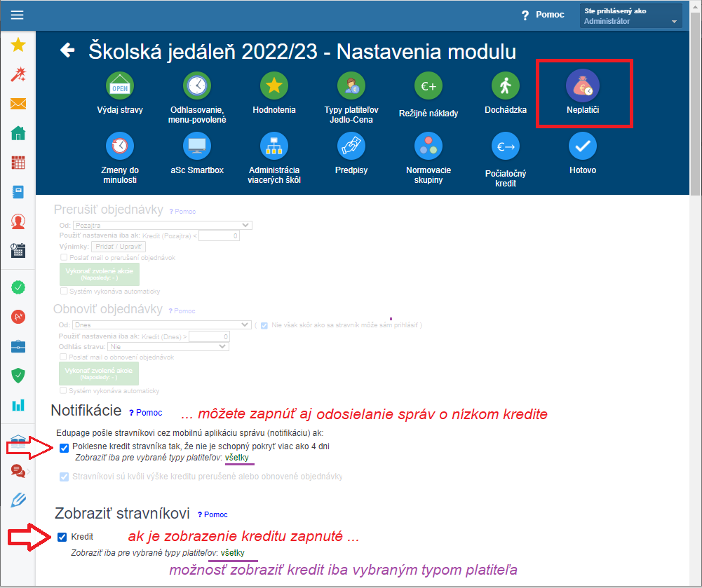Click the Pridať / Upraviť exceptions button
This screenshot has height=588, width=702.
[x=119, y=247]
